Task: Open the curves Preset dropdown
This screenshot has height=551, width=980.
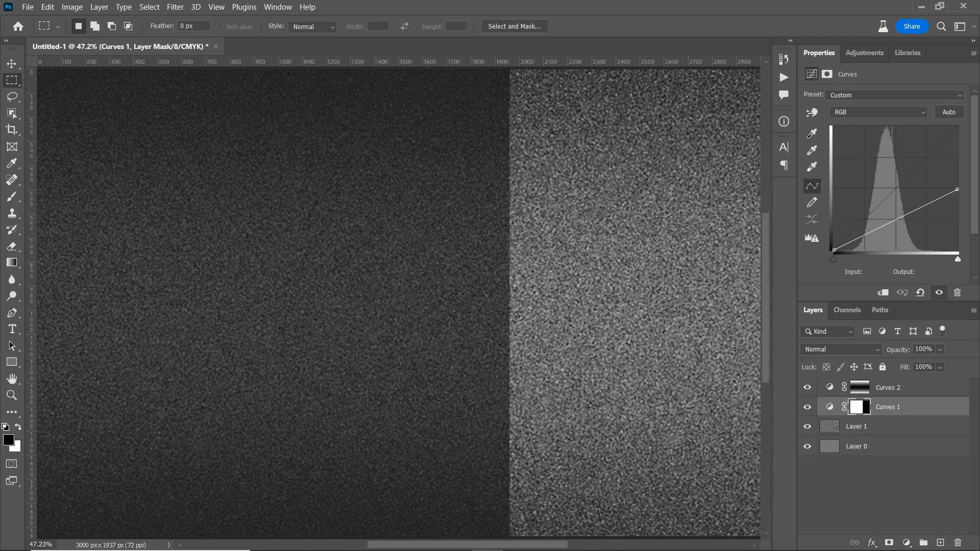Action: pos(896,95)
